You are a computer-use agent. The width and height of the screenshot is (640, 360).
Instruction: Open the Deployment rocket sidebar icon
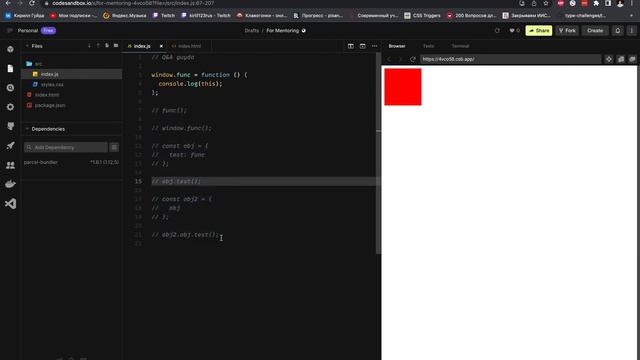[x=10, y=146]
